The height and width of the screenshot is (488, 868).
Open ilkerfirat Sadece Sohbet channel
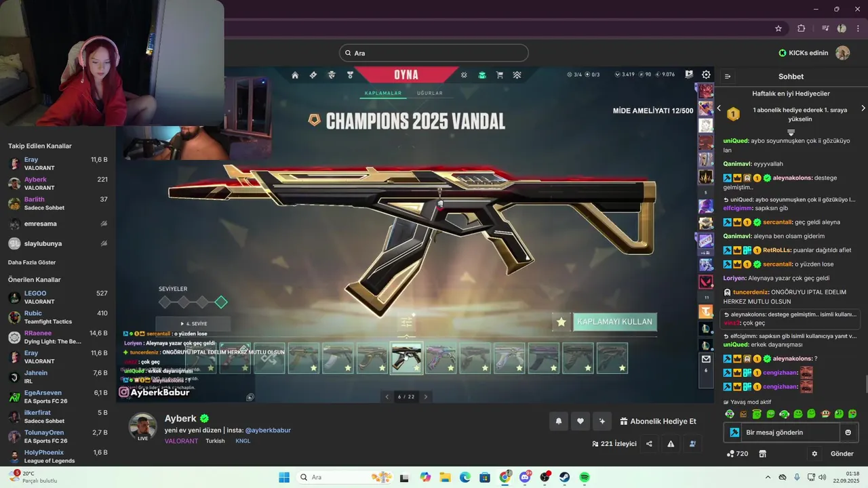tap(58, 416)
